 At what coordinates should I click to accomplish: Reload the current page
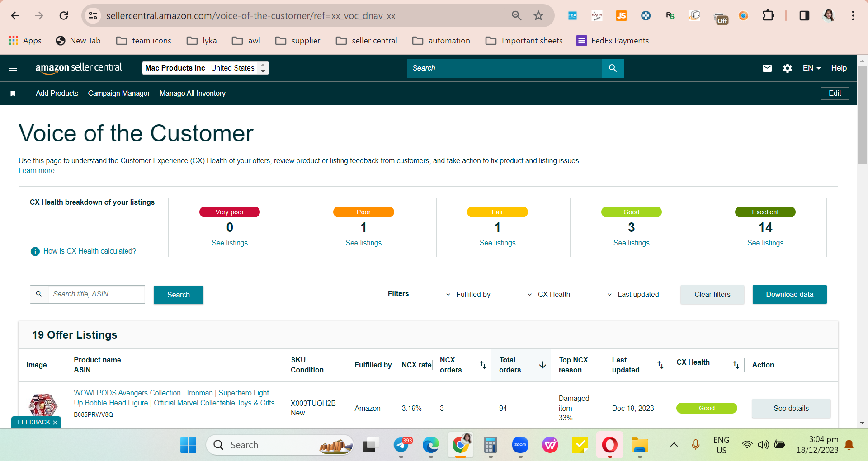(64, 16)
